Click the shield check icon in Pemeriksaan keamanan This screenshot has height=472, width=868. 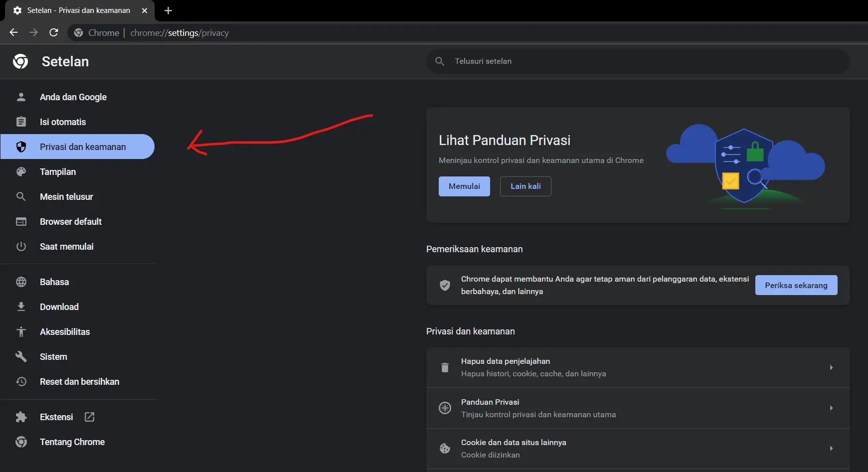tap(445, 285)
